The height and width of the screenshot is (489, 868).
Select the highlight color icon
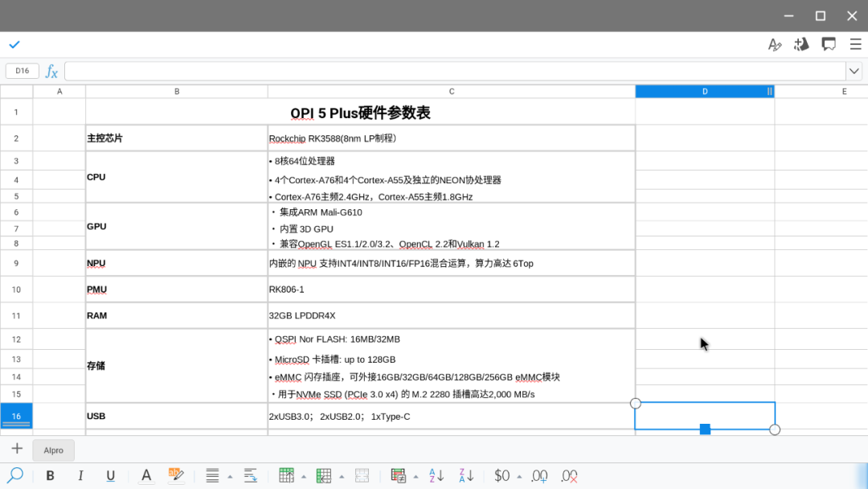point(176,475)
